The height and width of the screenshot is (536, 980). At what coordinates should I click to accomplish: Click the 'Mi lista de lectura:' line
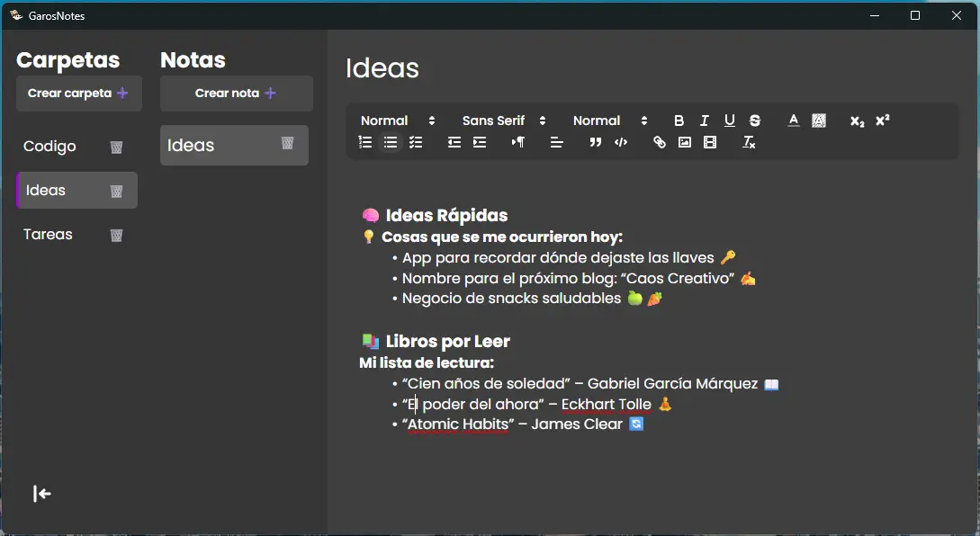(427, 363)
